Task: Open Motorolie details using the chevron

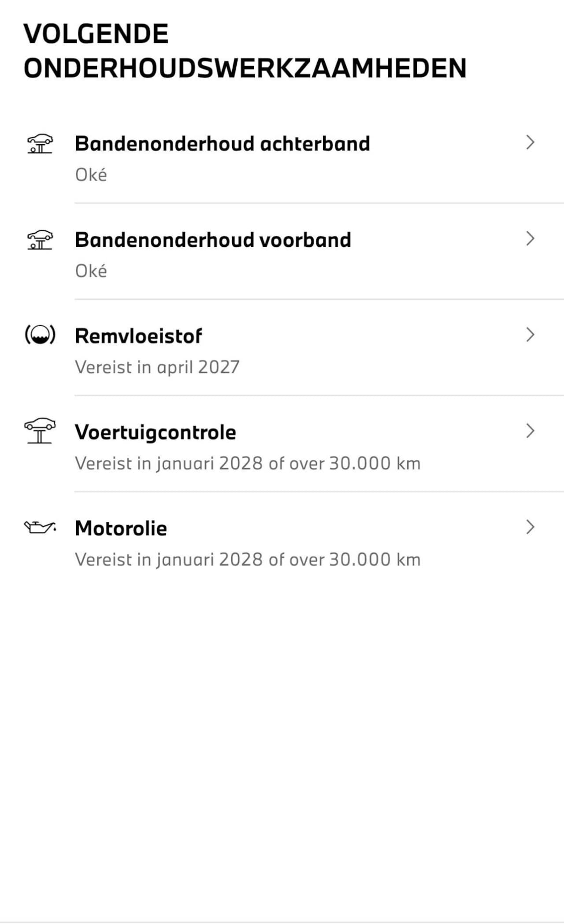Action: [530, 527]
